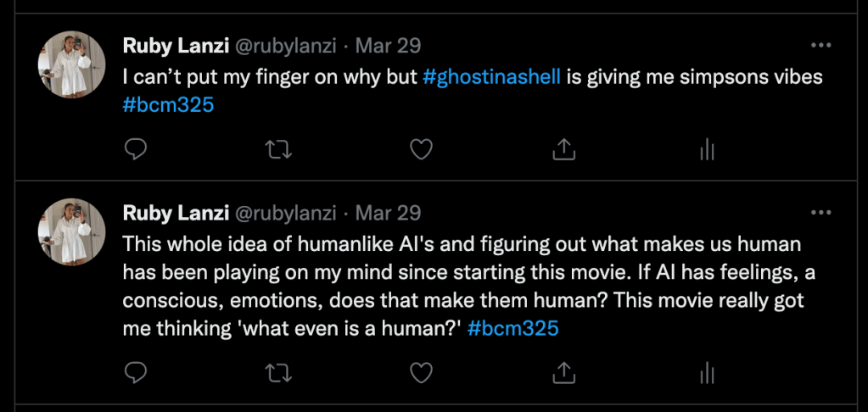The height and width of the screenshot is (412, 868).
Task: Open Ruby Lanzi's profile from first tweet
Action: (173, 45)
